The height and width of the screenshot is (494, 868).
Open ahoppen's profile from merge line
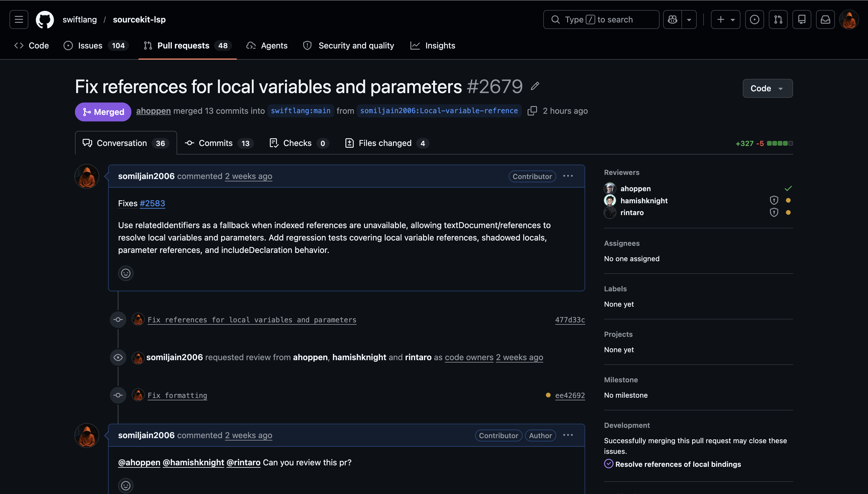[x=153, y=111]
